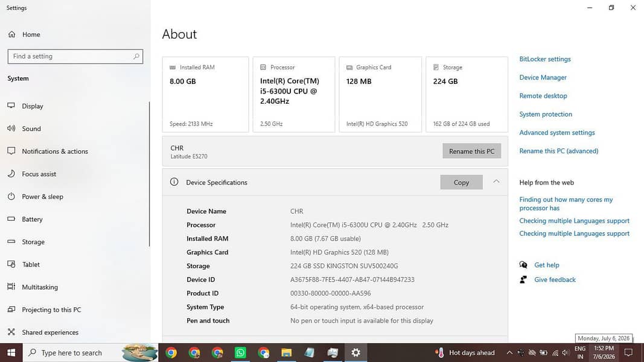The width and height of the screenshot is (644, 362).
Task: Click the Hot days ahead weather widget
Action: pyautogui.click(x=465, y=352)
